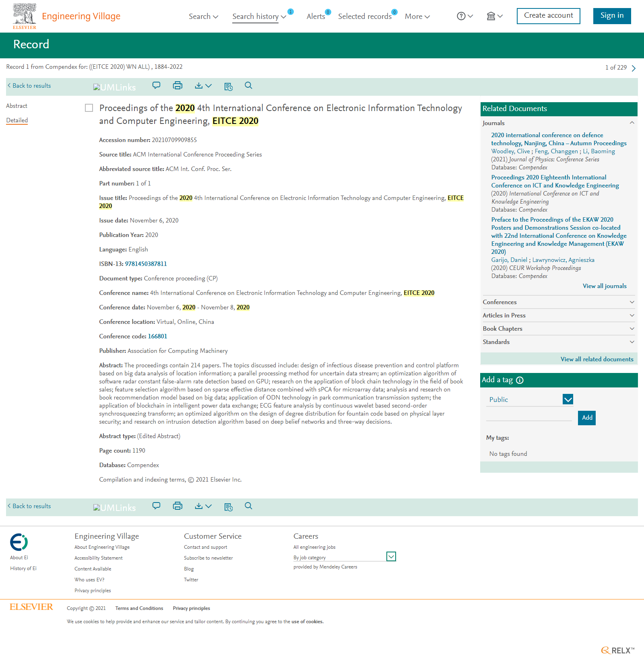
Task: Click the top comment bubble icon
Action: [156, 85]
